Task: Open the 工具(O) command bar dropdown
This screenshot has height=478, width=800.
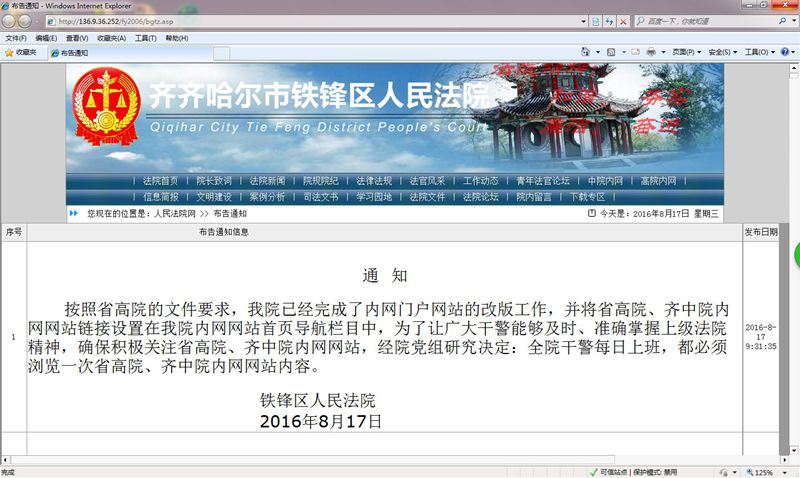Action: (759, 52)
